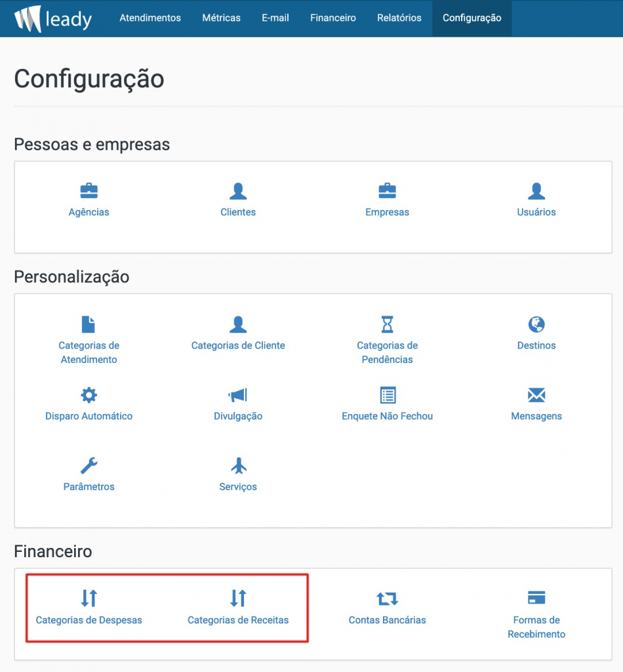Viewport: 623px width, 672px height.
Task: Open Categorias de Pendências link
Action: point(388,352)
